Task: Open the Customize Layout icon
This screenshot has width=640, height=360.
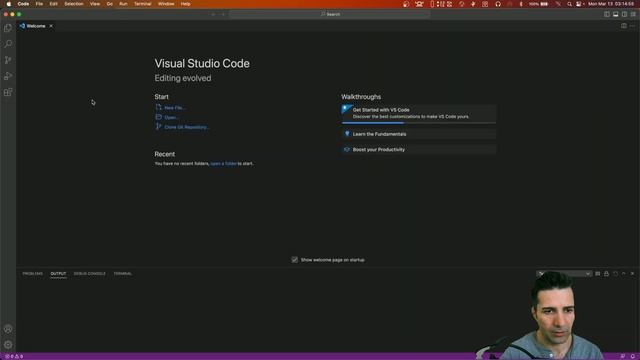Action: 633,14
